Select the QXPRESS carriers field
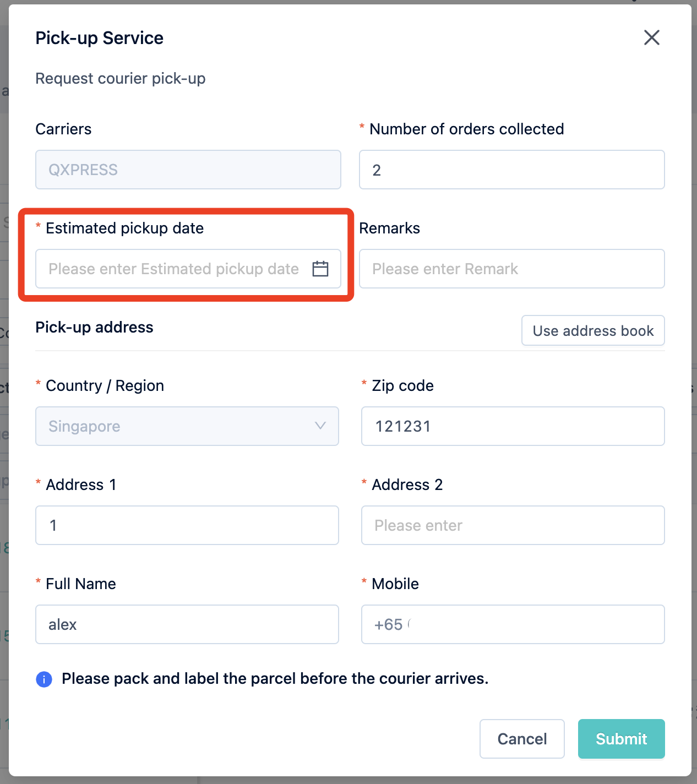 click(188, 170)
